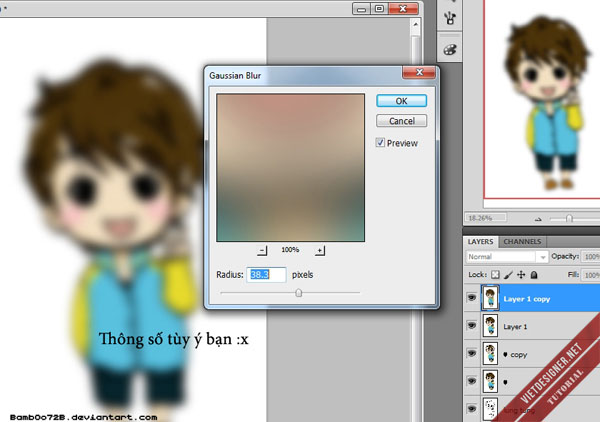Restore down the document window
This screenshot has width=600, height=422.
click(x=379, y=8)
